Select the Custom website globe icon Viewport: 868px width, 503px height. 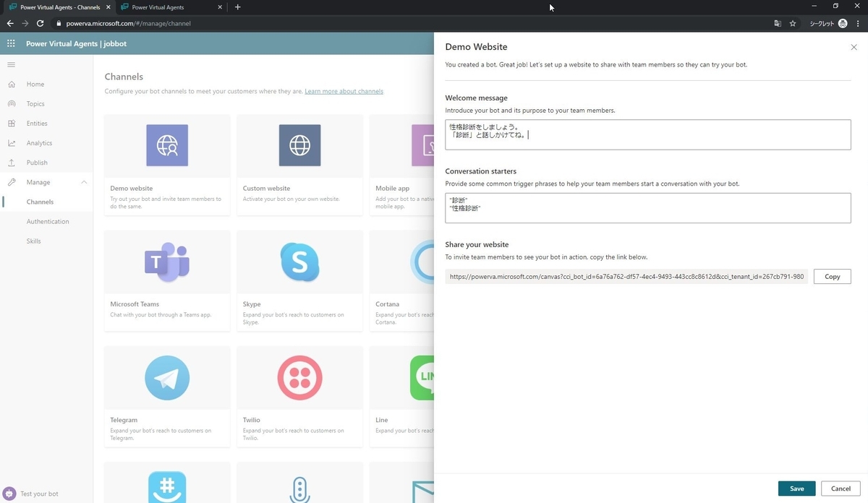click(x=299, y=145)
